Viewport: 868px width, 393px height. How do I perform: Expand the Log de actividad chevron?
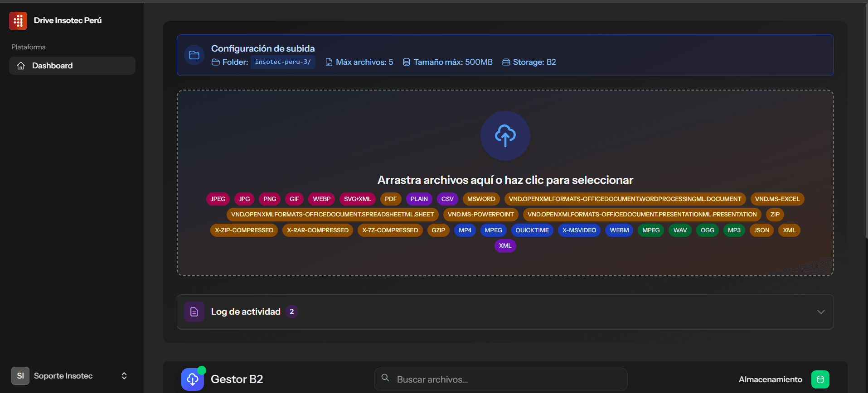point(821,312)
